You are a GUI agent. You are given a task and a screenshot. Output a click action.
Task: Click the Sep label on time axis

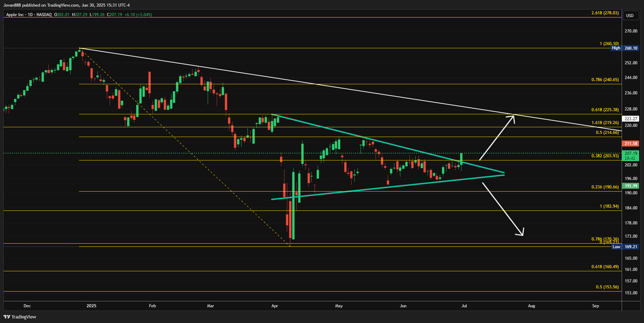[595, 306]
